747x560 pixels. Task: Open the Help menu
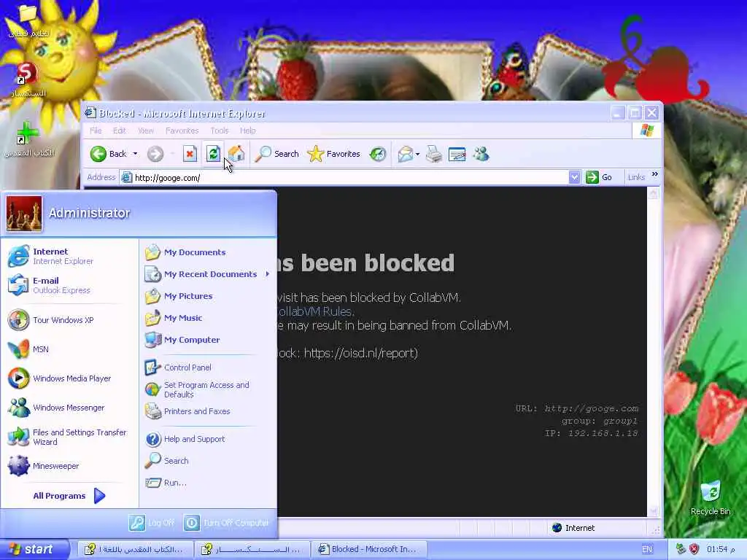(x=248, y=131)
